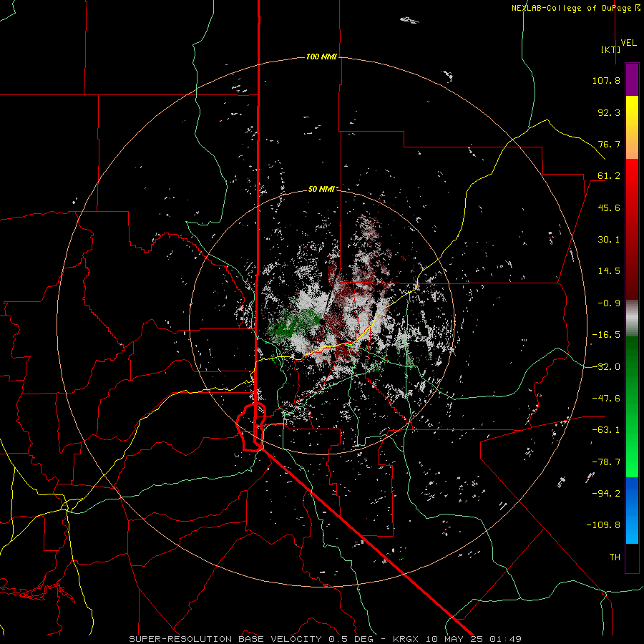Screen dimensions: 644x644
Task: Click the -63.1 velocity scale value
Action: pyautogui.click(x=606, y=430)
